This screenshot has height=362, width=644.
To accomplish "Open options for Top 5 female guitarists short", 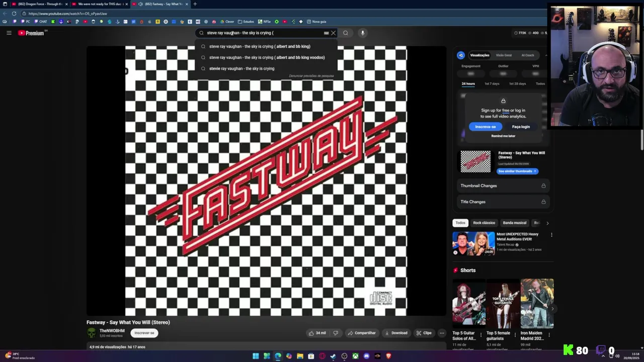I will pyautogui.click(x=515, y=334).
